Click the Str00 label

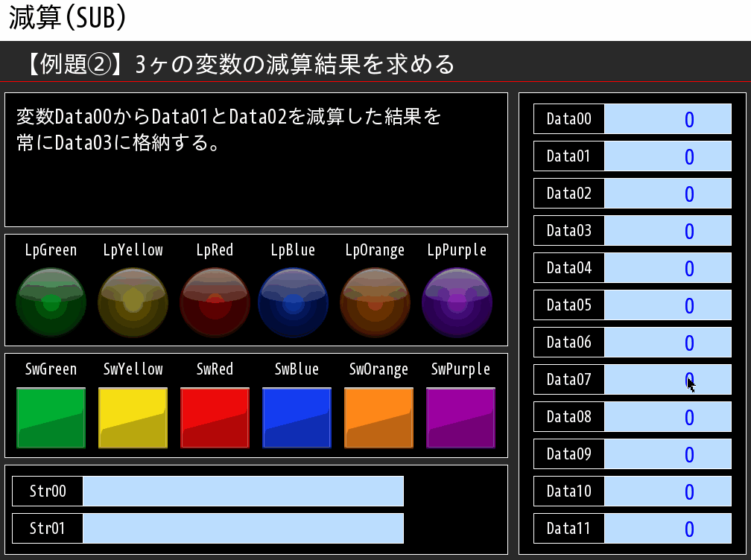click(48, 491)
